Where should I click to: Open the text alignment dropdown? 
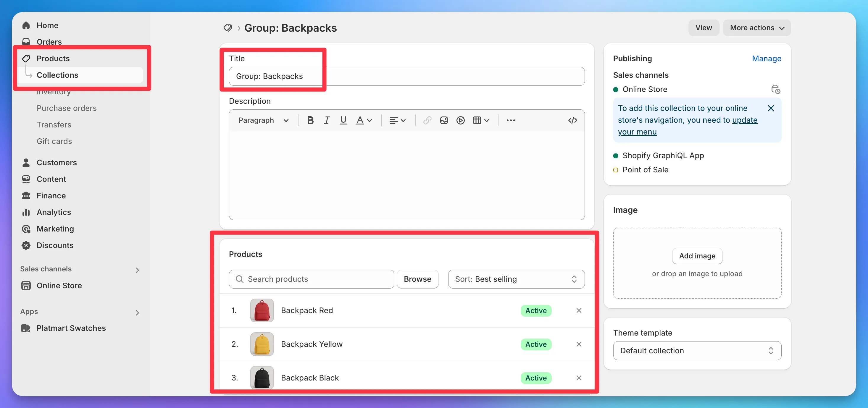397,120
